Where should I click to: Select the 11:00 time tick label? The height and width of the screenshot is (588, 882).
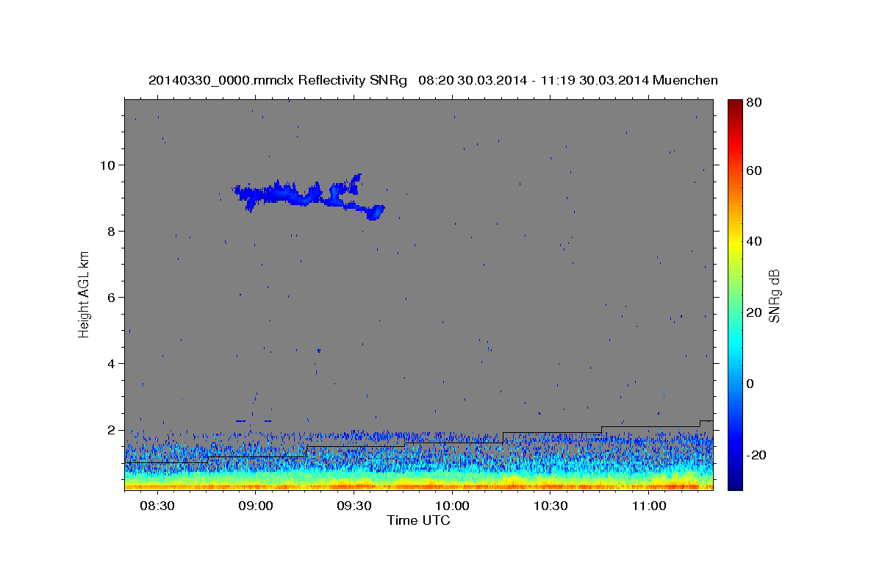coord(650,506)
